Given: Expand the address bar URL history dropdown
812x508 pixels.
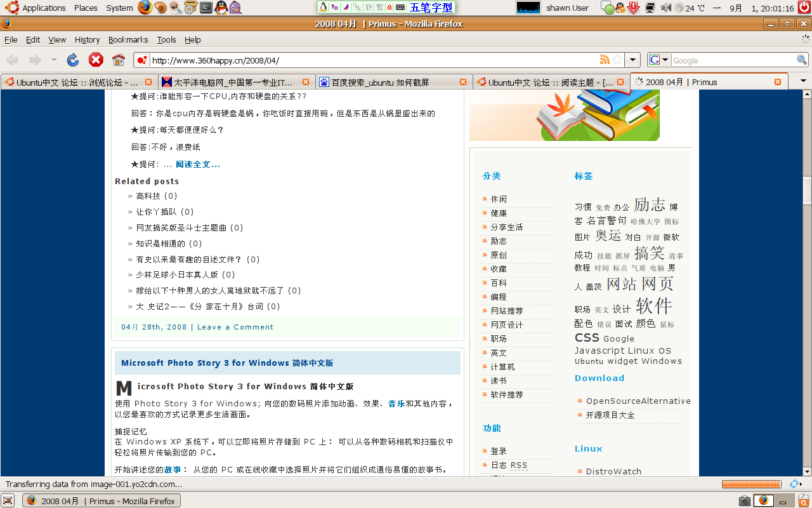Looking at the screenshot, I should pyautogui.click(x=632, y=60).
